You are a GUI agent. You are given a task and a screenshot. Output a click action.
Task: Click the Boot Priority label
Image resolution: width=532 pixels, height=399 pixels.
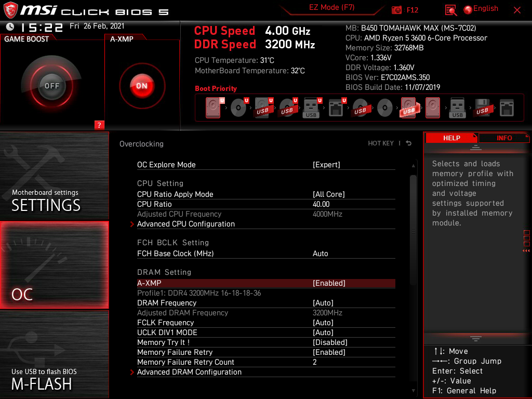click(x=216, y=88)
